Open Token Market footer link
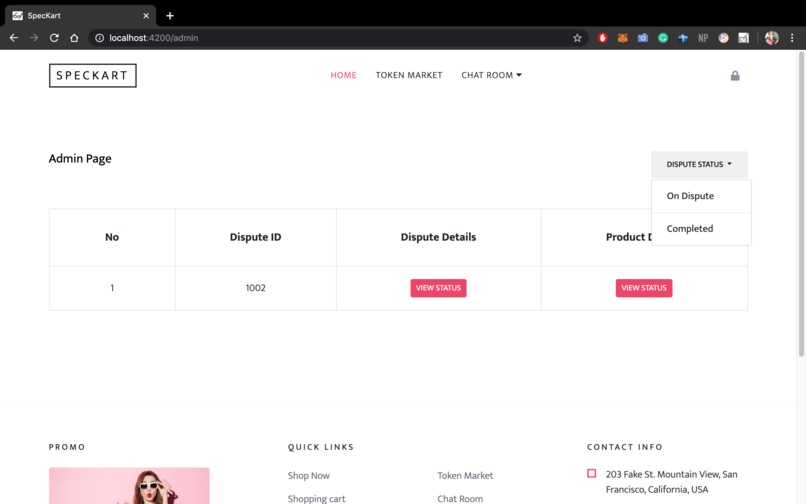 pyautogui.click(x=465, y=476)
